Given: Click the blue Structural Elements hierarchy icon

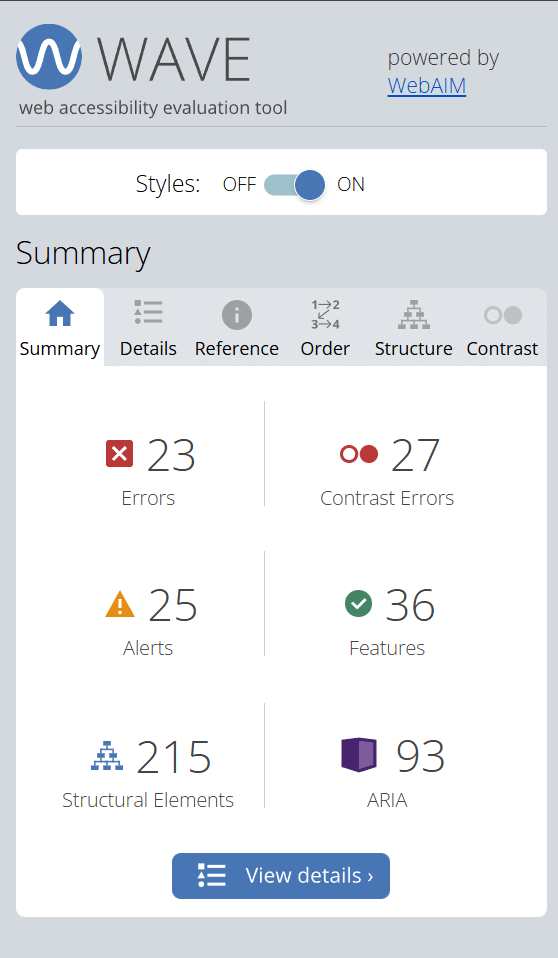Looking at the screenshot, I should (x=107, y=755).
